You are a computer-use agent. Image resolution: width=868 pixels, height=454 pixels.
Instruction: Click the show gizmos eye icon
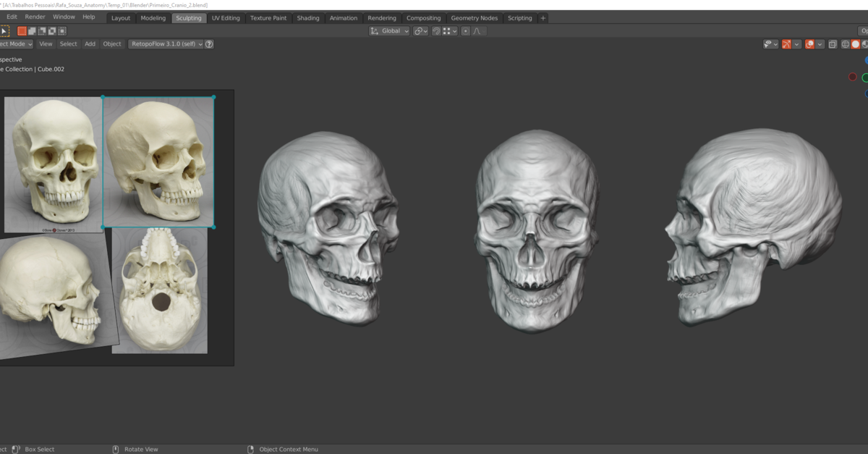pos(767,44)
